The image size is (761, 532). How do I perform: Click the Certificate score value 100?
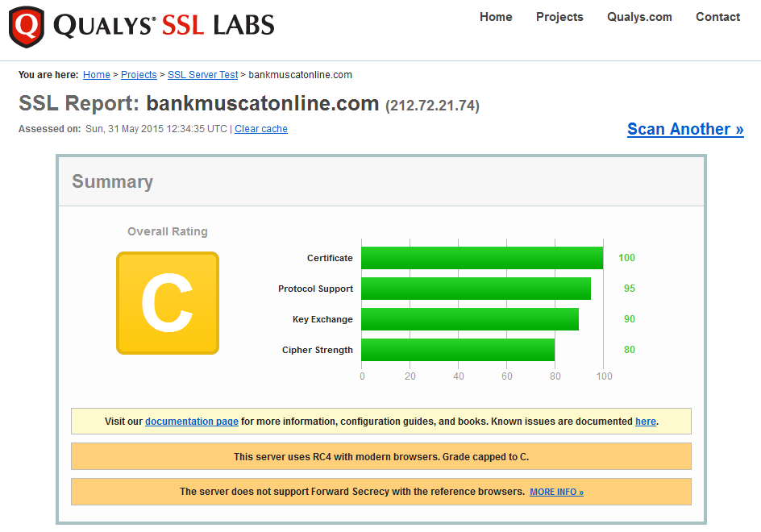(x=626, y=258)
